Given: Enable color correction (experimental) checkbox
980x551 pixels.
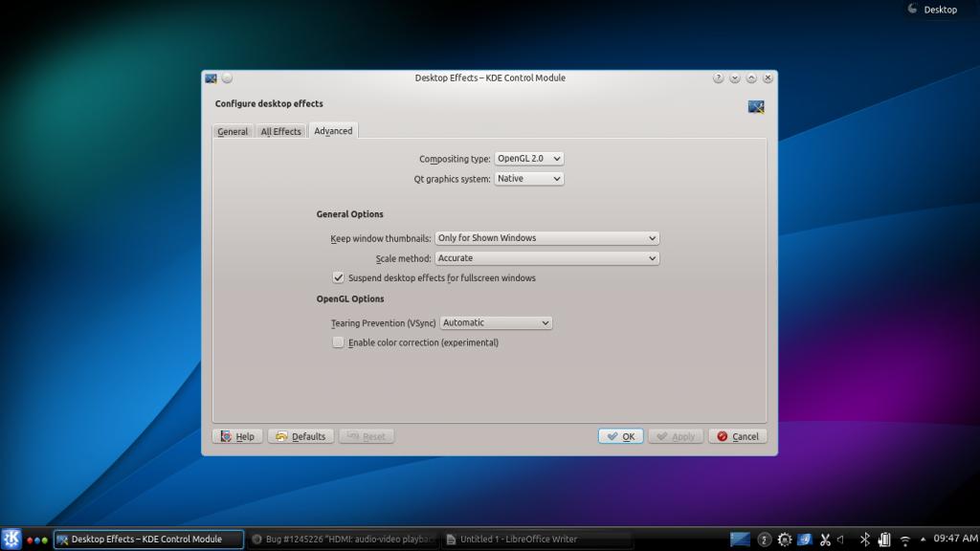Looking at the screenshot, I should coord(338,342).
